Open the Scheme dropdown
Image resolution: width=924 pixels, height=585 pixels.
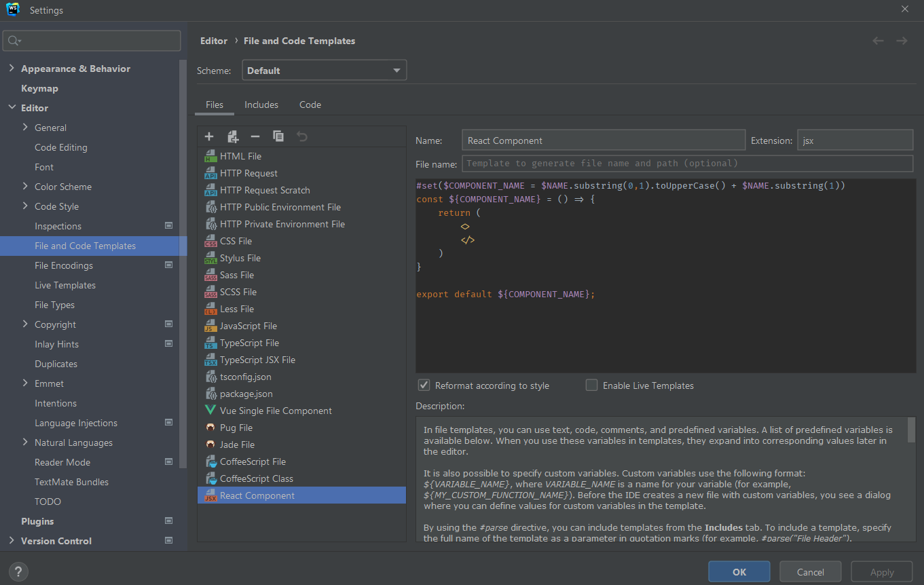pyautogui.click(x=324, y=71)
